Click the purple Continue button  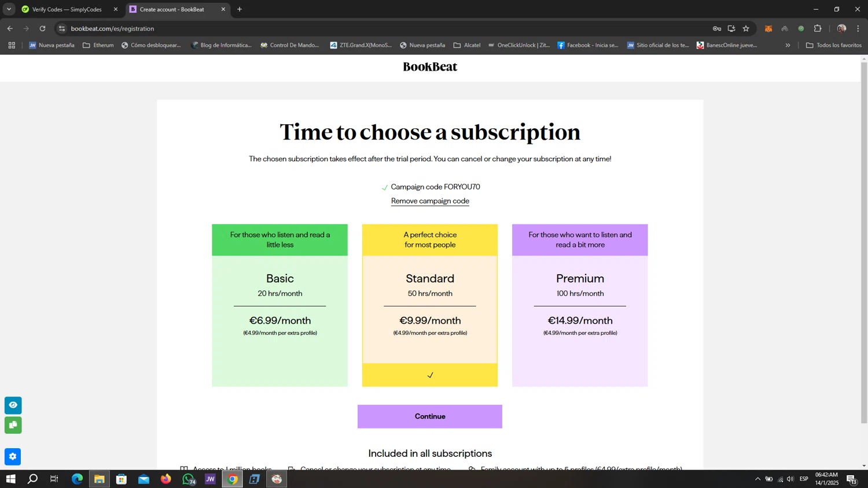[x=430, y=416]
